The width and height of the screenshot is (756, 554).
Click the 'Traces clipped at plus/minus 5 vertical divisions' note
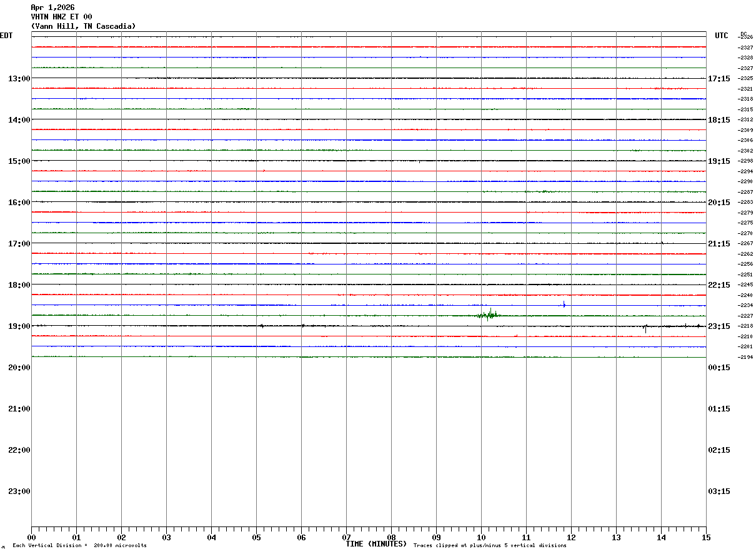tap(490, 546)
